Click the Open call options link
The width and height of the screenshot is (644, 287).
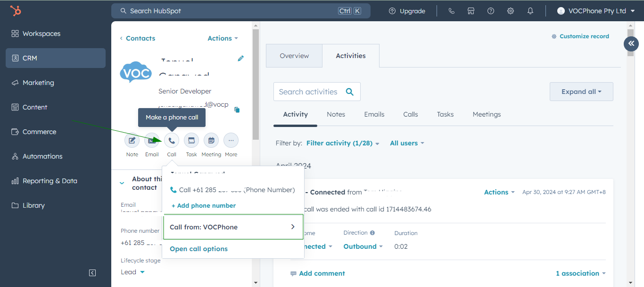(198, 248)
